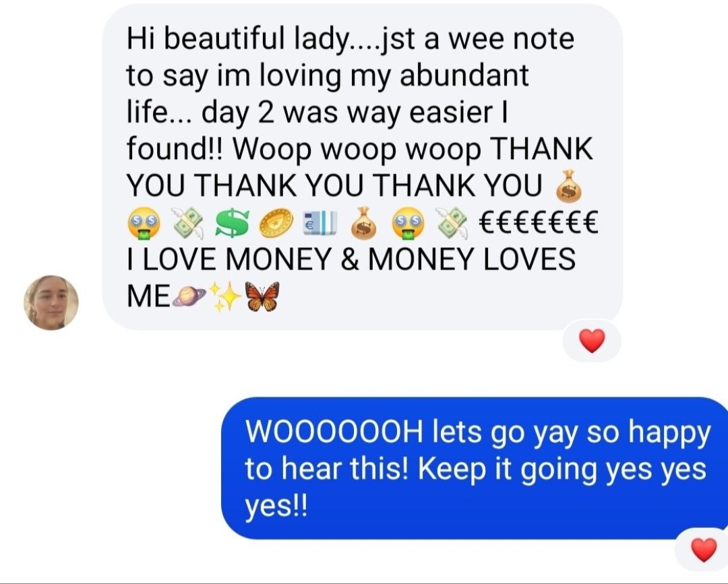Tap the sparkles emoji next to the planet
Viewport: 728px width, 584px height.
[225, 296]
